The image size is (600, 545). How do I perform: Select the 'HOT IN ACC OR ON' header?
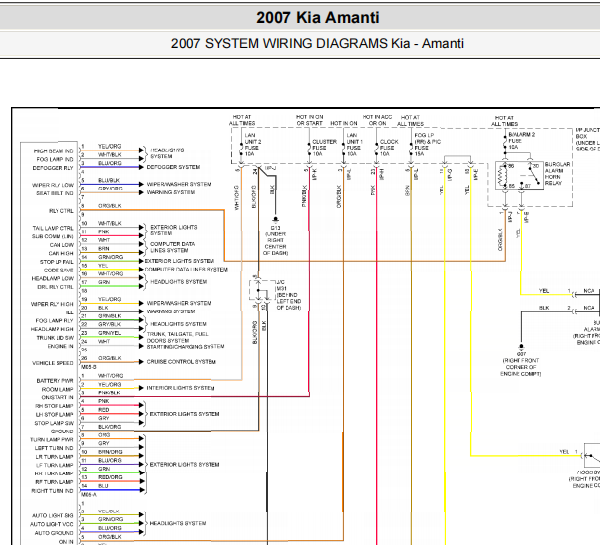tap(377, 120)
